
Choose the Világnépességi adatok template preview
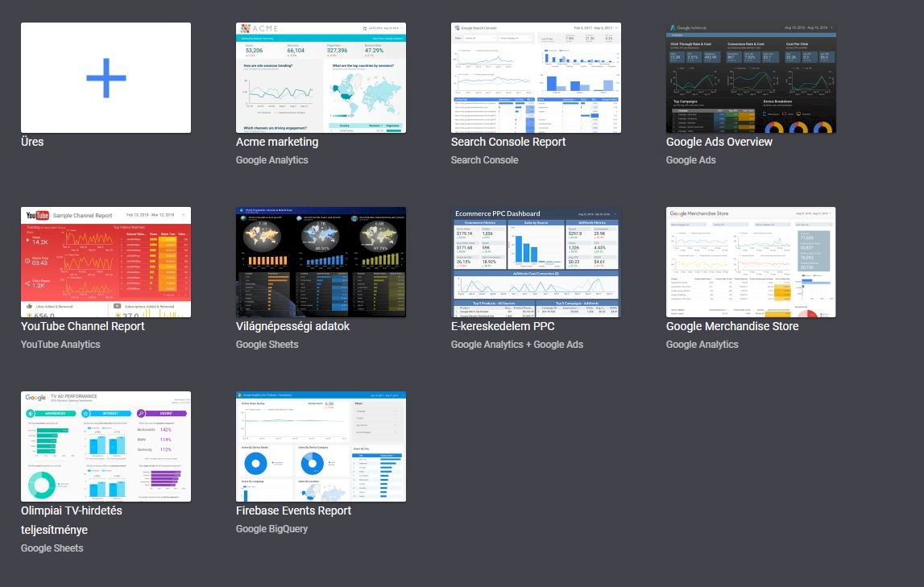click(321, 262)
